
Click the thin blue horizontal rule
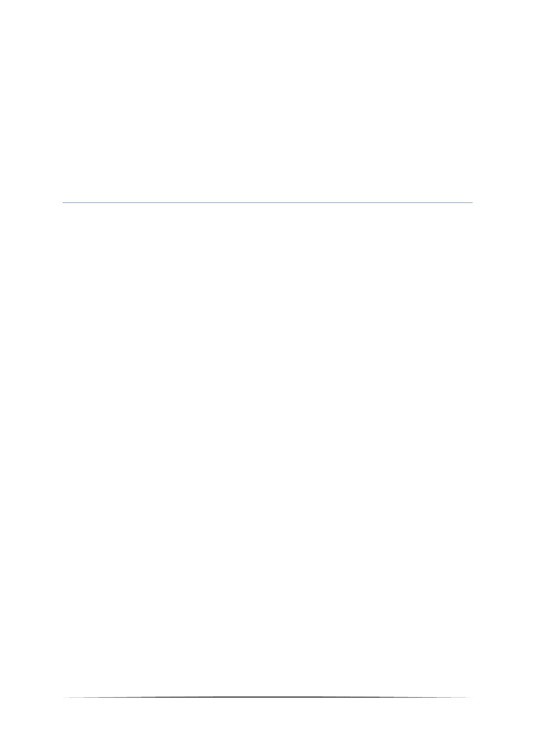(x=267, y=202)
